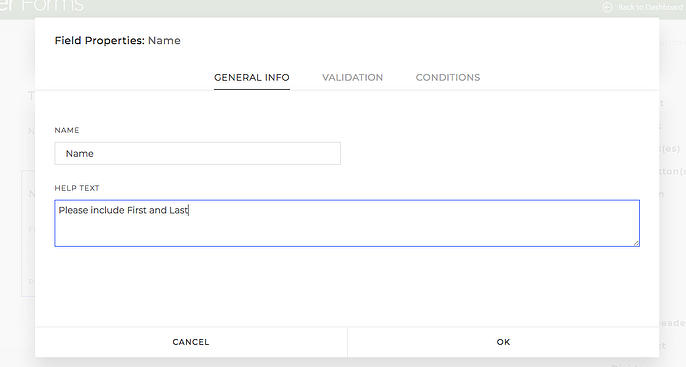Open the Conditions tab
Screen dimensions: 686x367
click(x=448, y=77)
